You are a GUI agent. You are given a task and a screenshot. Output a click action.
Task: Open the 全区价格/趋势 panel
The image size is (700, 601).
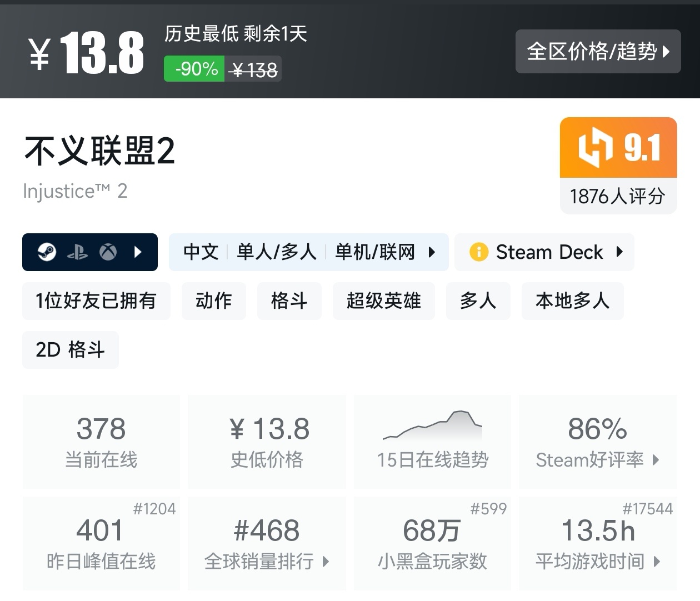(598, 51)
